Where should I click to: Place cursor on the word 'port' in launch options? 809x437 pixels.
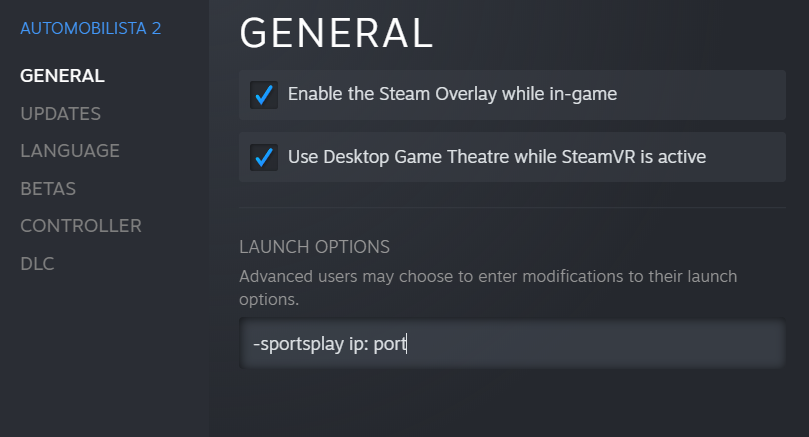pyautogui.click(x=390, y=345)
